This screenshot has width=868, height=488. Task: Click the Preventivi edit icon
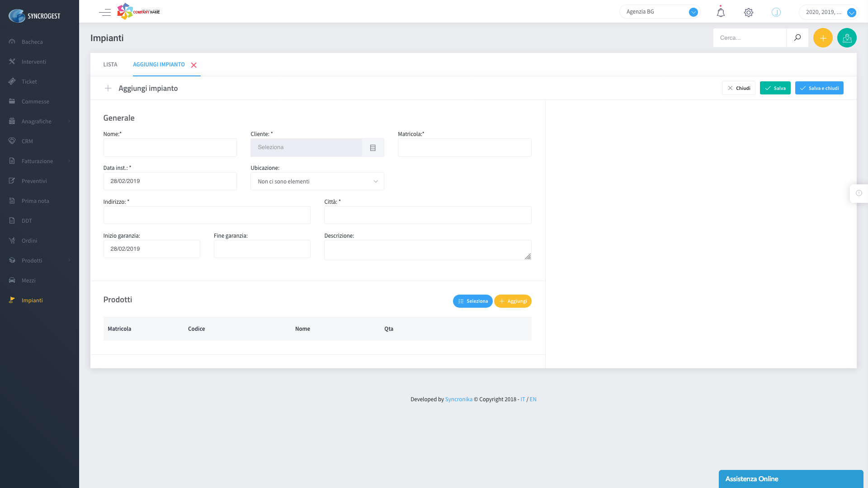coord(12,181)
